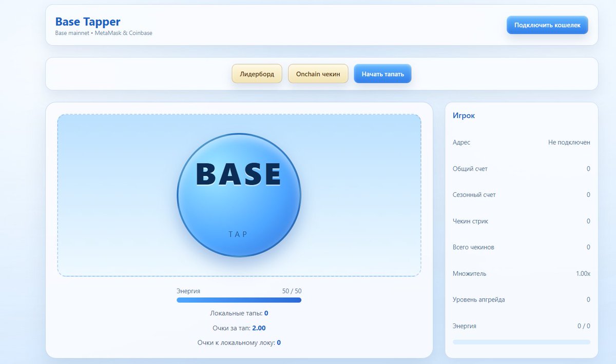Click the 'Очки за тап: 2.00' line

[x=239, y=328]
